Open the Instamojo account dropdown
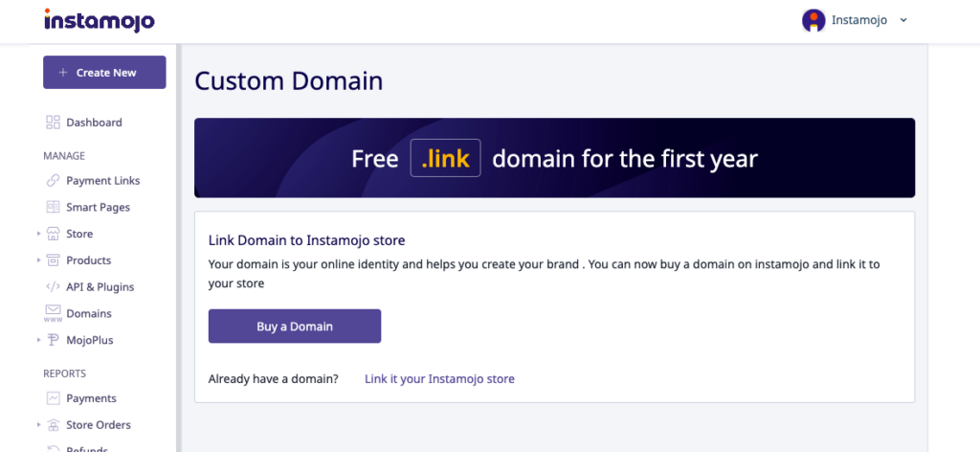 [854, 20]
